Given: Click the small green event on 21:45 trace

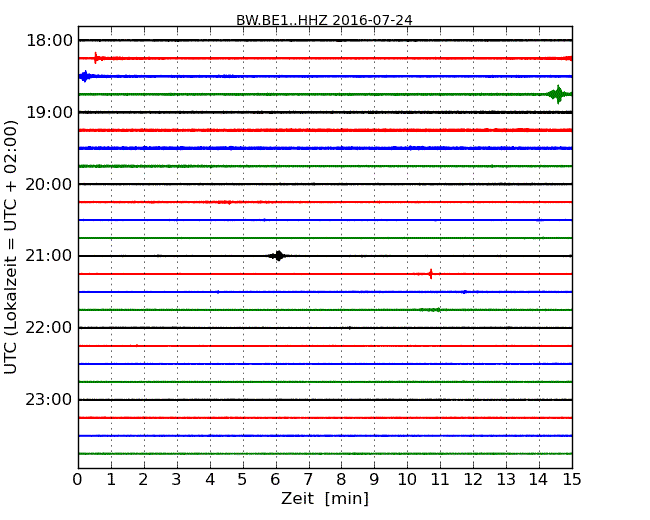Looking at the screenshot, I should coord(430,310).
